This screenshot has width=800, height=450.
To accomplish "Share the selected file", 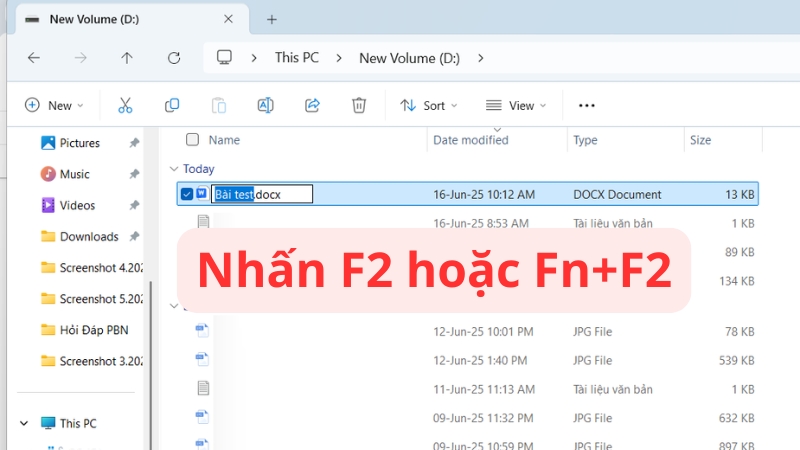I will pyautogui.click(x=312, y=106).
